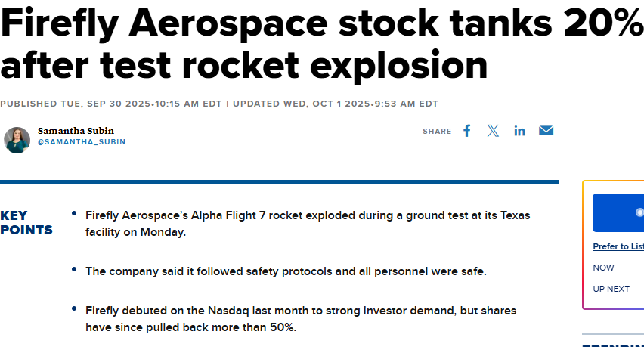Click the KEY POINTS heading
The width and height of the screenshot is (644, 347).
click(x=26, y=222)
